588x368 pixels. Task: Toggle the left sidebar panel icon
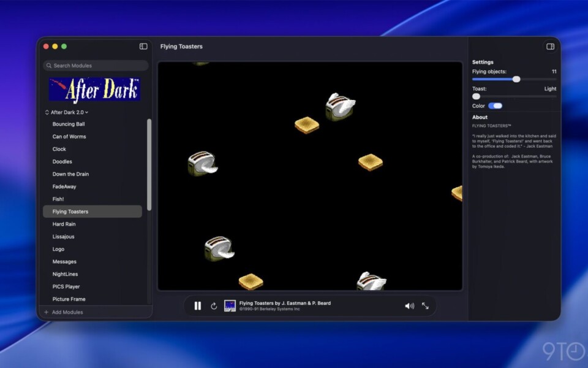[x=143, y=46]
